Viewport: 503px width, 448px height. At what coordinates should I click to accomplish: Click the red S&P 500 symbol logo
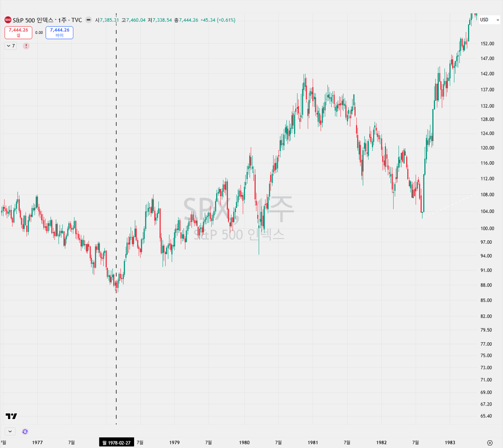(x=8, y=20)
